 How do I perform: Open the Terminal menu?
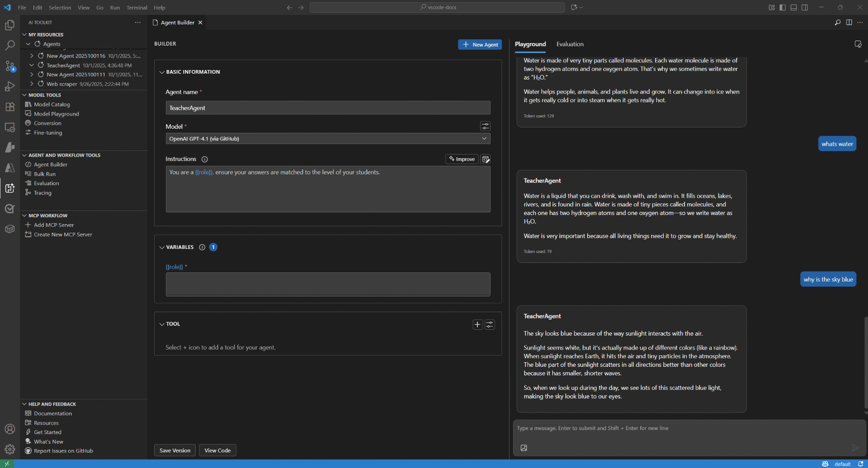pyautogui.click(x=137, y=7)
